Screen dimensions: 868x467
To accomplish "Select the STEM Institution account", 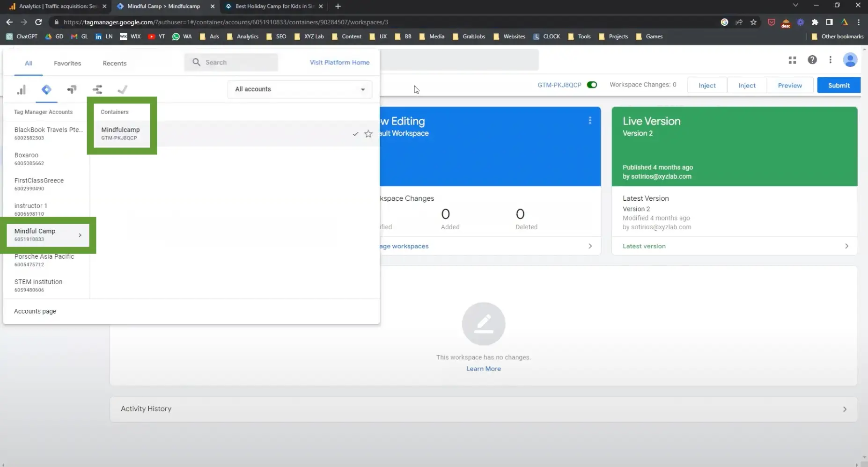I will pos(38,285).
